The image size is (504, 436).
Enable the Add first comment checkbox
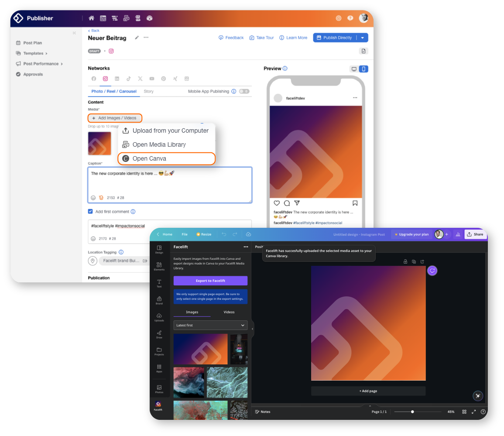[x=90, y=211]
